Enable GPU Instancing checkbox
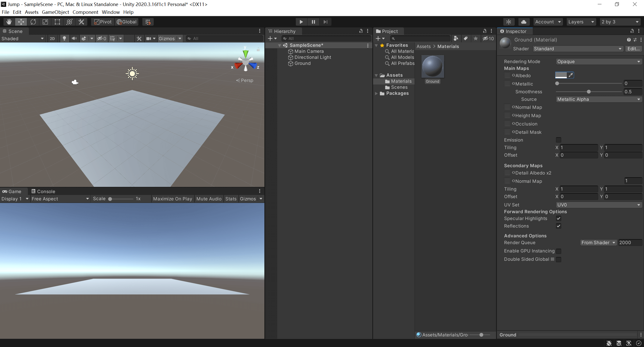 (x=558, y=251)
